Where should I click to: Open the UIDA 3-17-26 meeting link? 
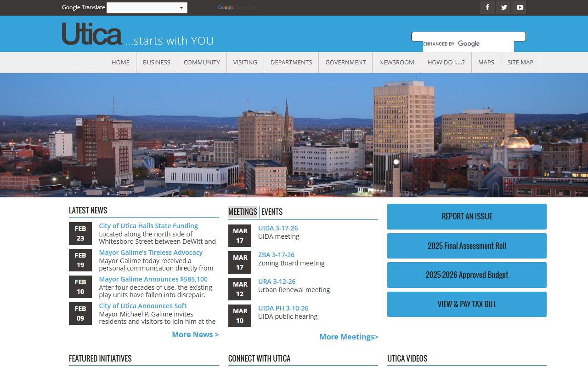pos(278,228)
